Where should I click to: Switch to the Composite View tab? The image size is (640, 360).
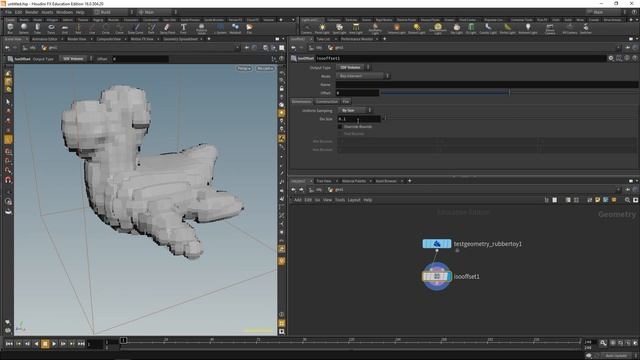[x=109, y=39]
